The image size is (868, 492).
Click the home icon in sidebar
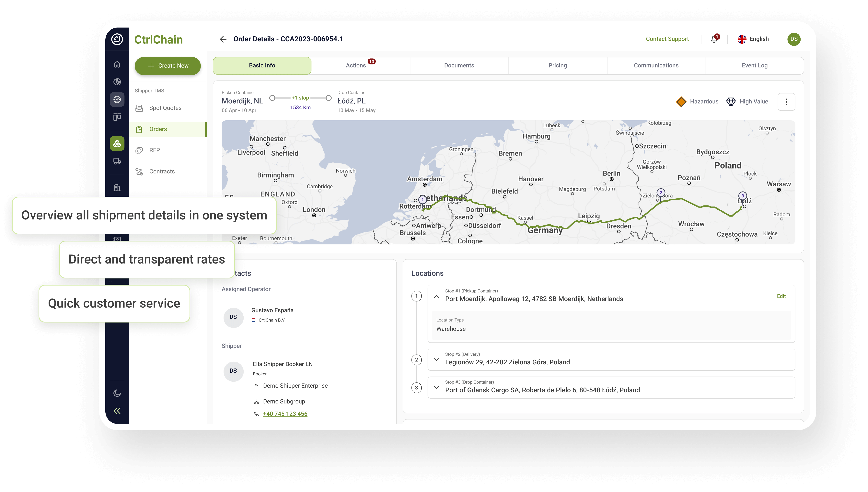[117, 64]
